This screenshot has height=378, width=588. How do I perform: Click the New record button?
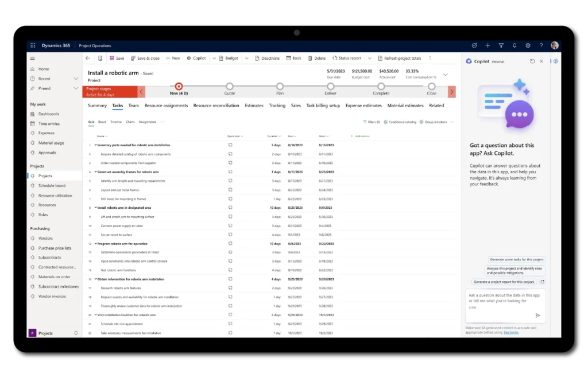click(x=173, y=58)
